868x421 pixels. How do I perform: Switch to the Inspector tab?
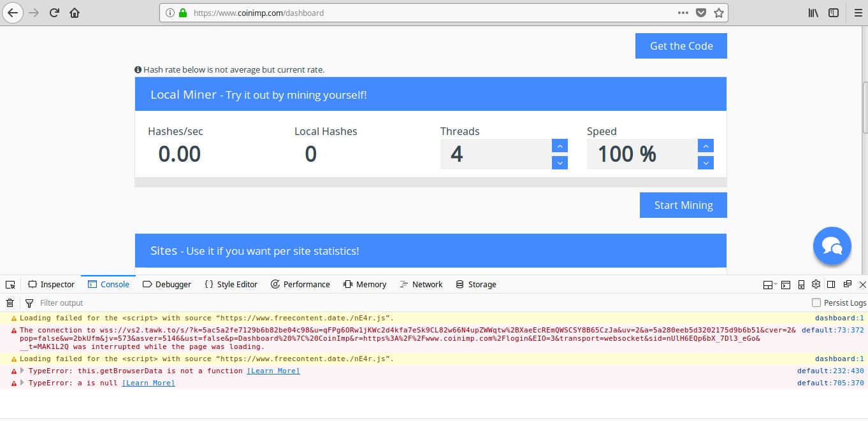pyautogui.click(x=52, y=285)
